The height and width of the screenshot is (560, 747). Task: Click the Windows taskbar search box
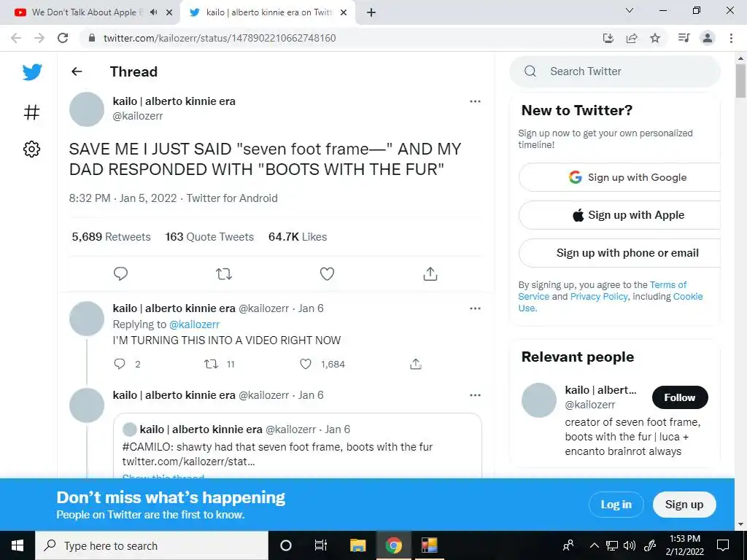(152, 545)
